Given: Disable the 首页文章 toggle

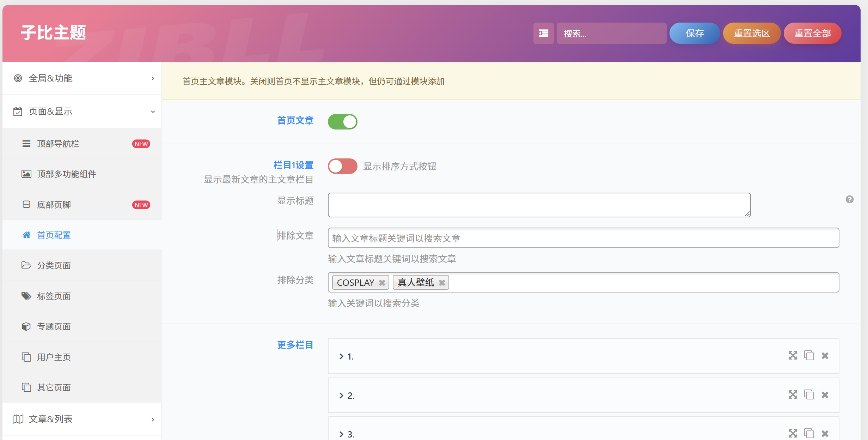Looking at the screenshot, I should pos(342,121).
